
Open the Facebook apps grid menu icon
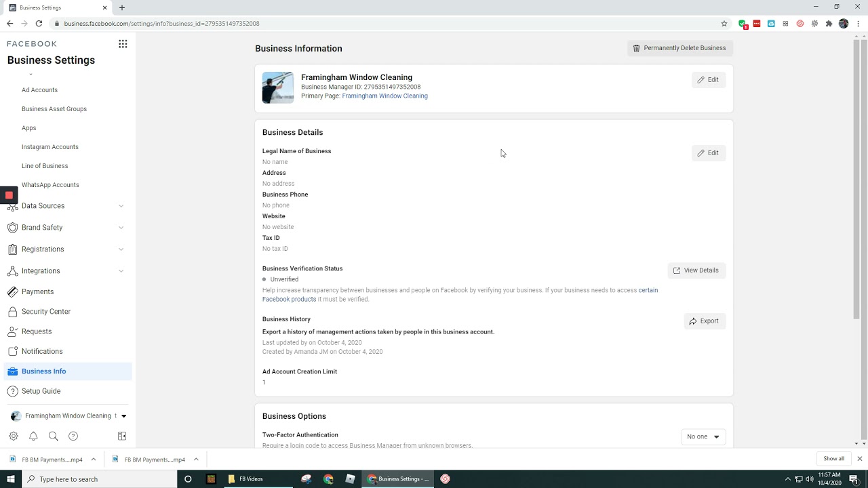pyautogui.click(x=123, y=44)
